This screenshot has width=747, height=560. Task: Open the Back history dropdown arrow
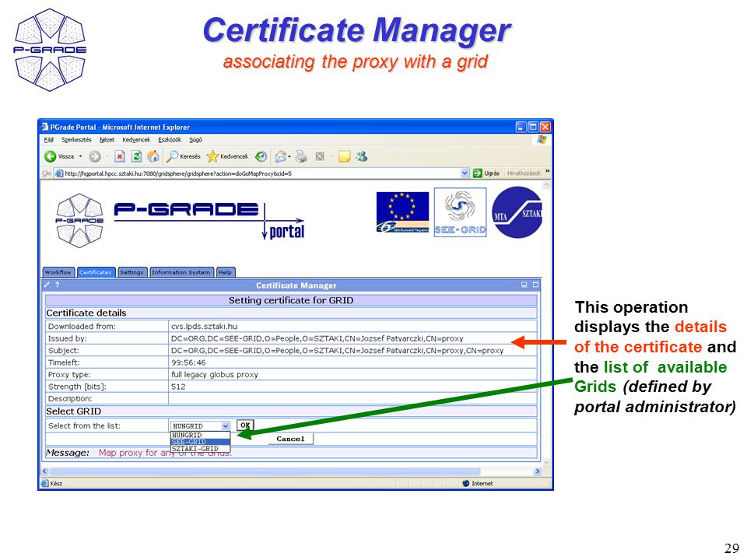(80, 156)
